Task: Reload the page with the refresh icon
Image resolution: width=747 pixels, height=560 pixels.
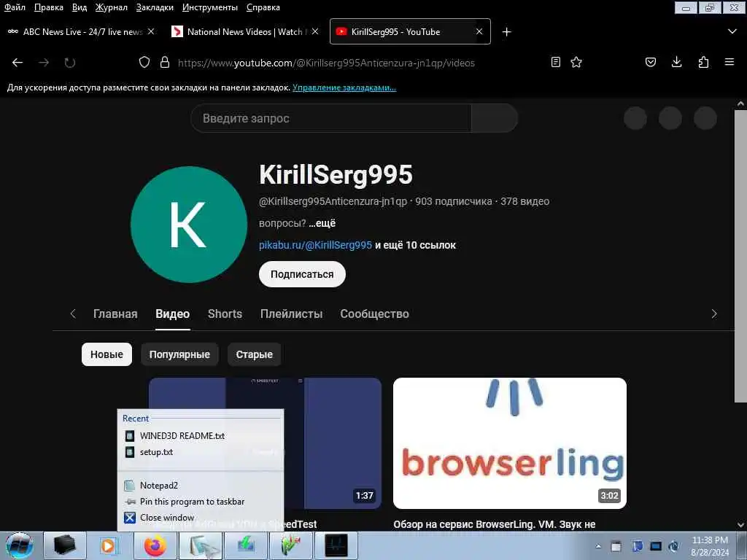Action: pos(70,63)
